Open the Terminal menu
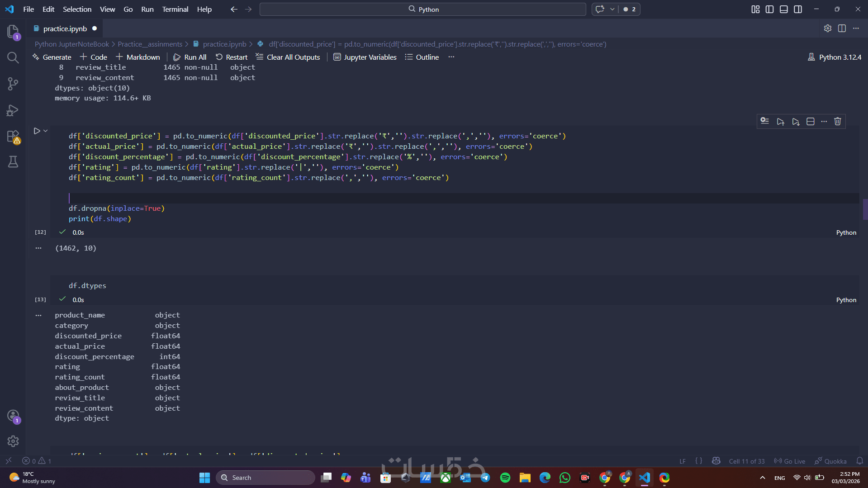The height and width of the screenshot is (488, 868). tap(175, 9)
